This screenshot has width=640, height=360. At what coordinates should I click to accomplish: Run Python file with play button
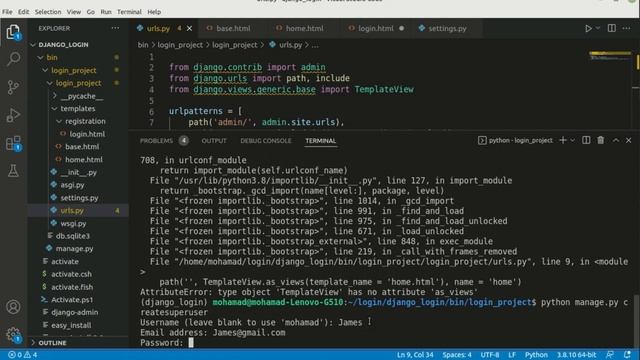(x=588, y=28)
